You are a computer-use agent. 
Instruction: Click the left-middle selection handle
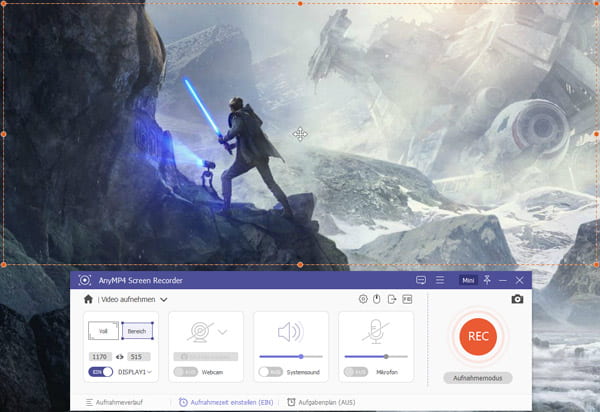(3, 134)
